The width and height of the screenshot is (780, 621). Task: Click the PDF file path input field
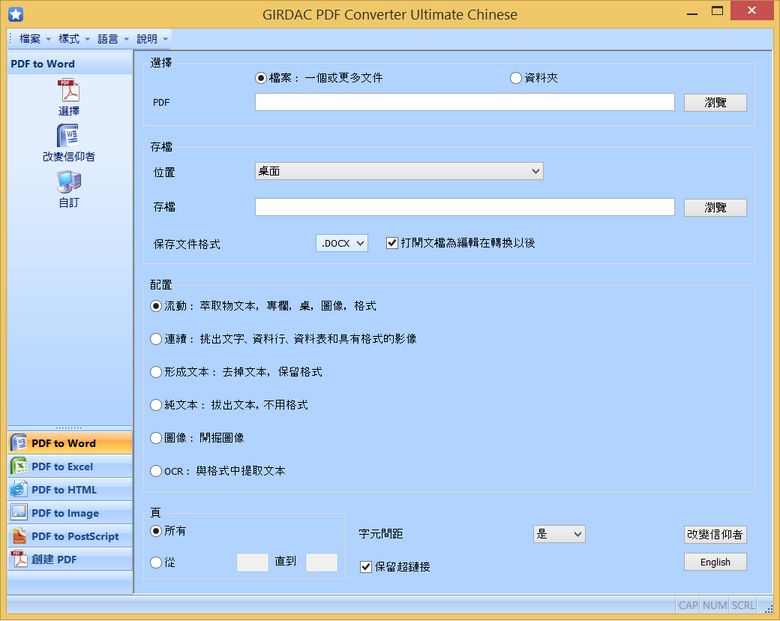coord(465,102)
